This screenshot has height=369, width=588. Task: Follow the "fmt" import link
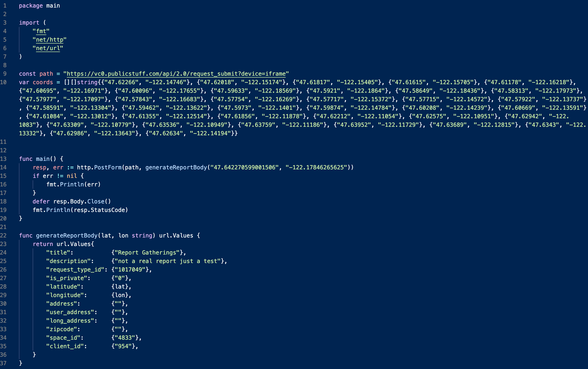[x=41, y=31]
